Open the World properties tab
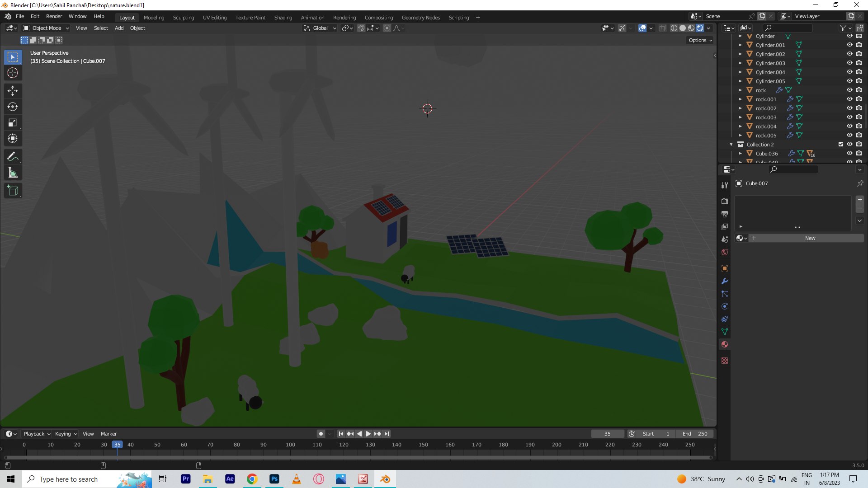Viewport: 868px width, 488px height. [x=725, y=252]
